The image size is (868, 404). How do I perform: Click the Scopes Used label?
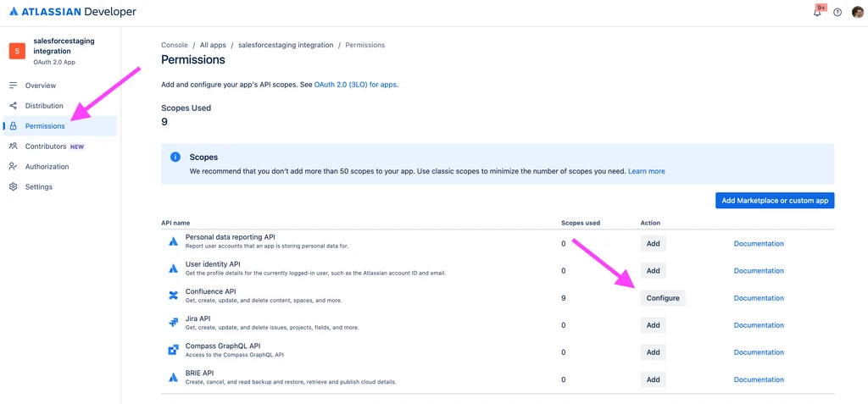click(x=186, y=108)
